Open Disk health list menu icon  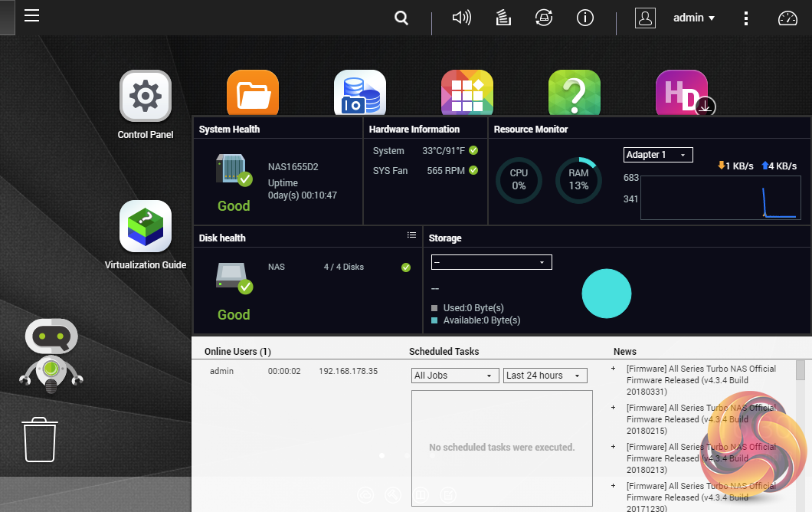point(411,235)
